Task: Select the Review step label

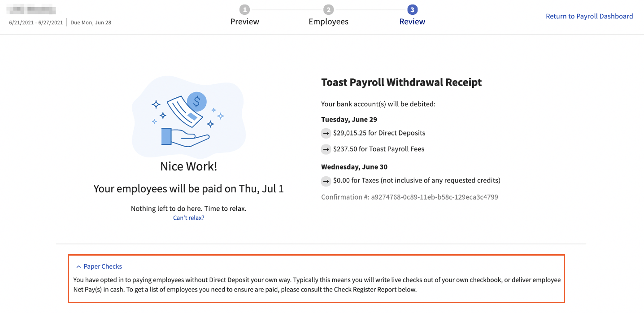Action: pyautogui.click(x=412, y=21)
